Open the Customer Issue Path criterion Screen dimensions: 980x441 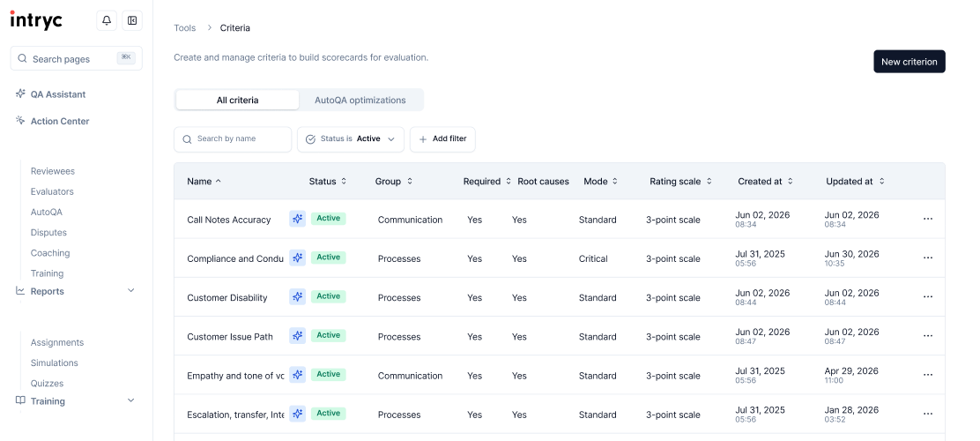(230, 337)
